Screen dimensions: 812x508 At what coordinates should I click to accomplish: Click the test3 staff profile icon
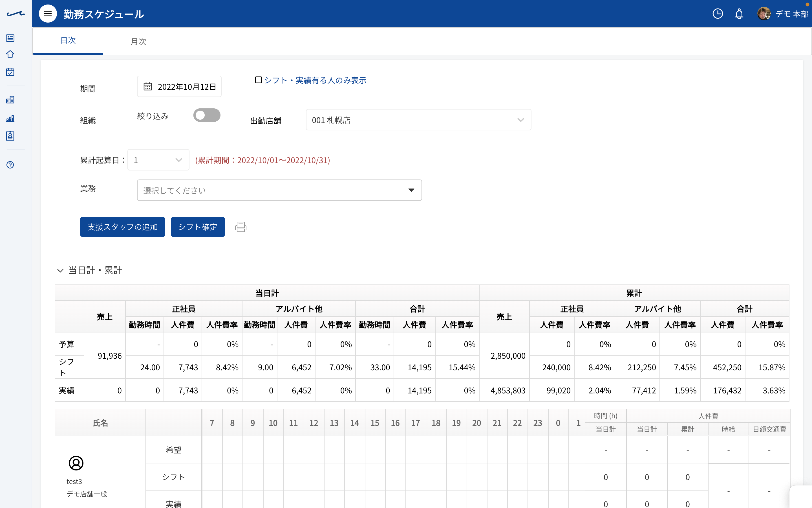tap(76, 463)
